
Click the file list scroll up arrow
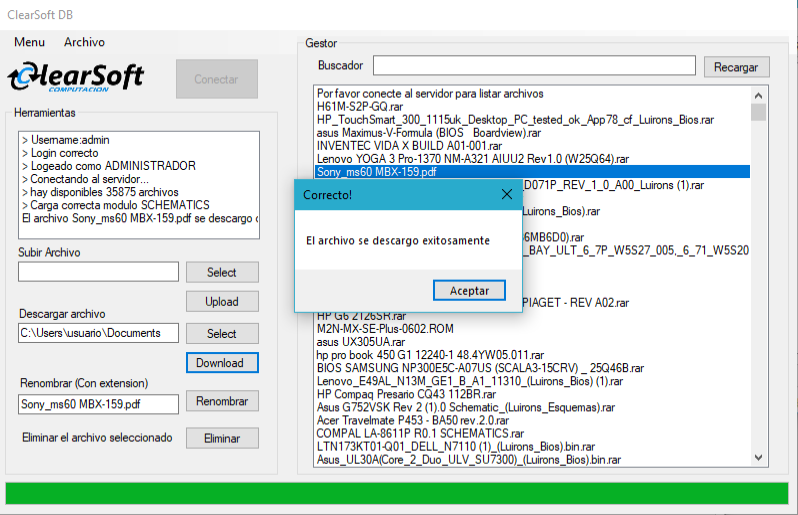(758, 95)
